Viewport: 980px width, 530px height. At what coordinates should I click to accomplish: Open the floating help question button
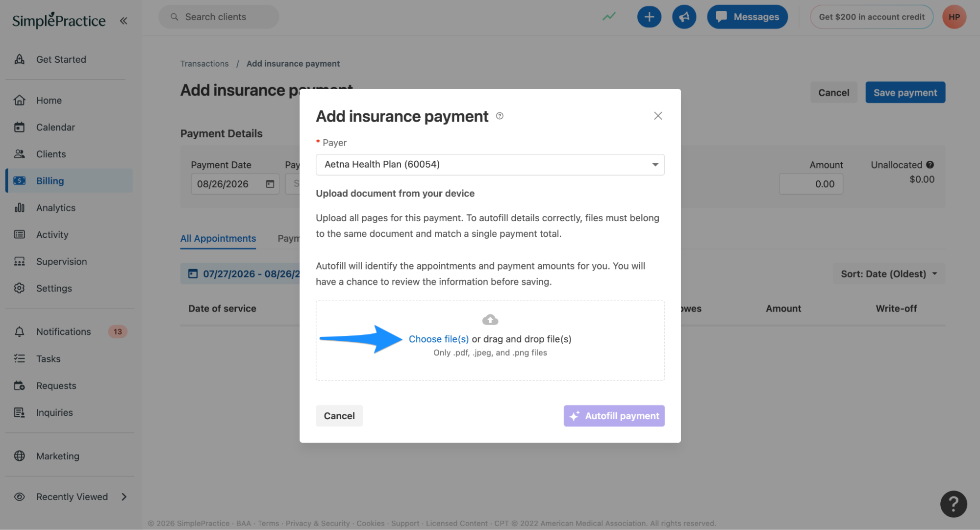[x=954, y=504]
